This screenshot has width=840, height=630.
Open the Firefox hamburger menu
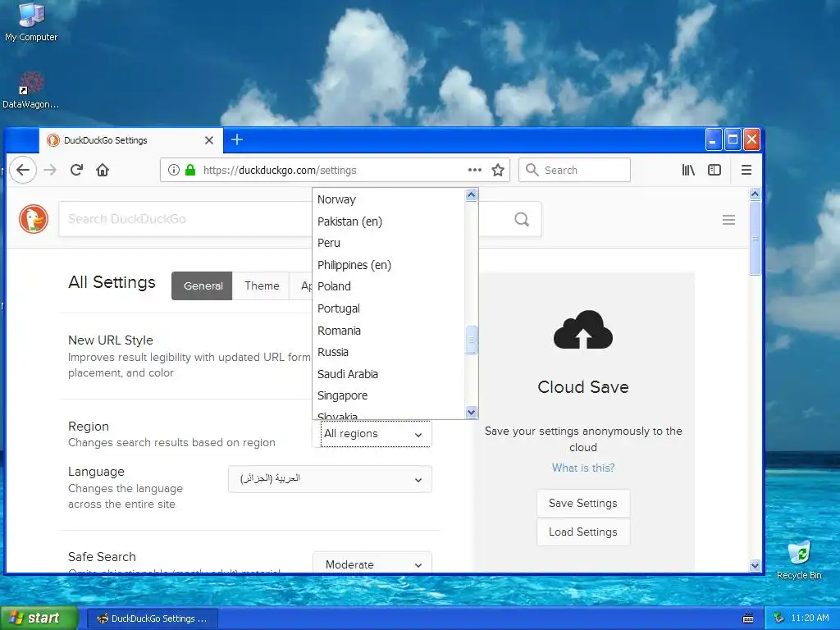(746, 171)
